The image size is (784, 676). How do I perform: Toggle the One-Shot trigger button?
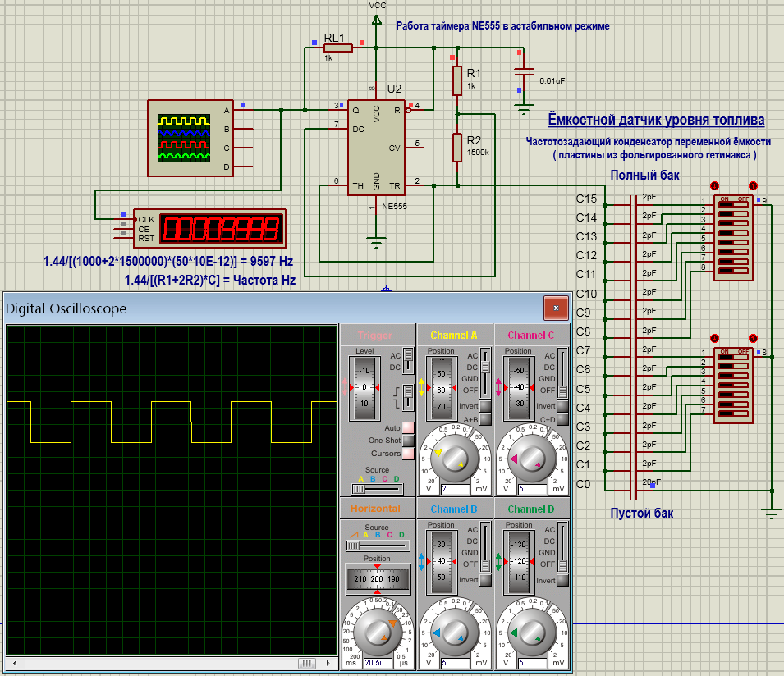pos(408,441)
